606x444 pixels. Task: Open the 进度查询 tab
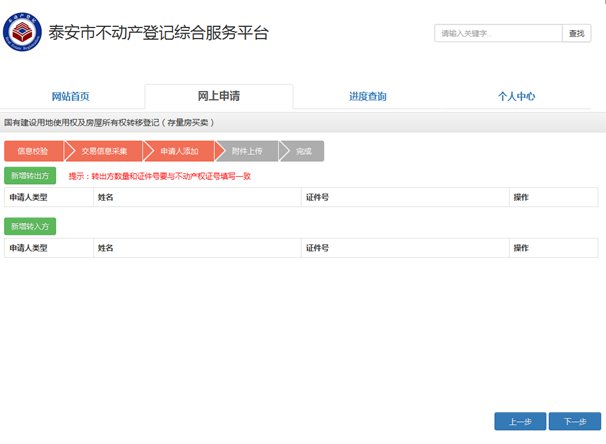click(x=367, y=97)
